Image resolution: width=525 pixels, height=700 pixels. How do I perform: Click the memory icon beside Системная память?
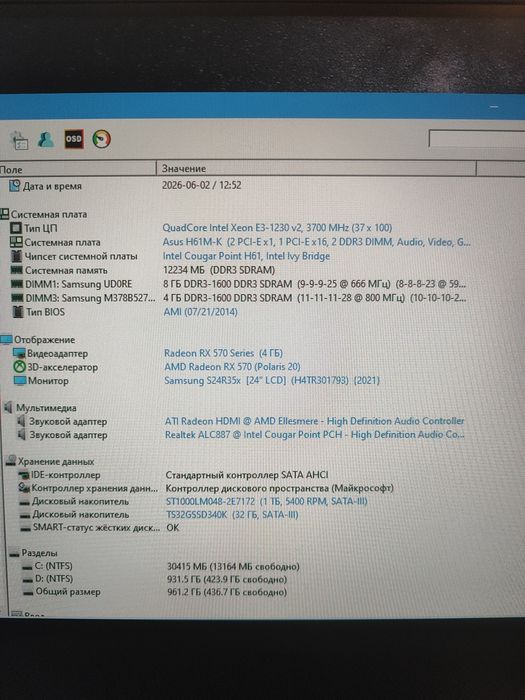pos(17,270)
